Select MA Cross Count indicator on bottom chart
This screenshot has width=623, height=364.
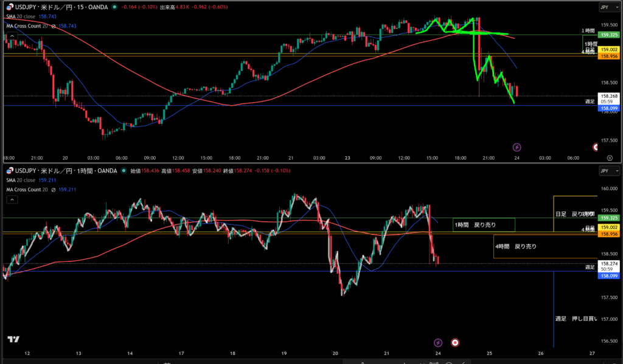(27, 190)
